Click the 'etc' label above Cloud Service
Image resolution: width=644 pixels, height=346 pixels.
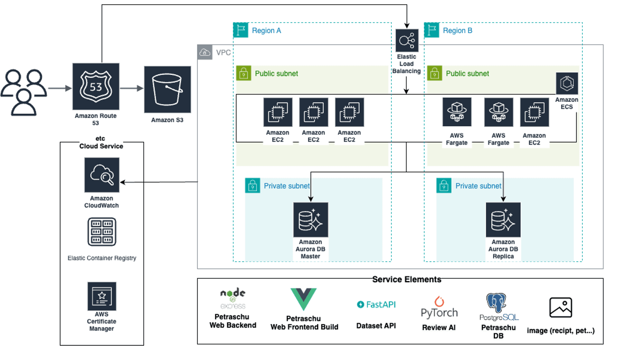(100, 138)
